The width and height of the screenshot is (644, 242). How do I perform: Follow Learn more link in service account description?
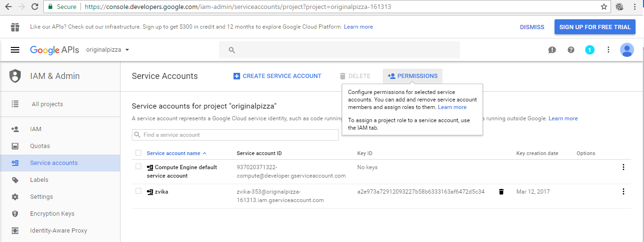[563, 118]
